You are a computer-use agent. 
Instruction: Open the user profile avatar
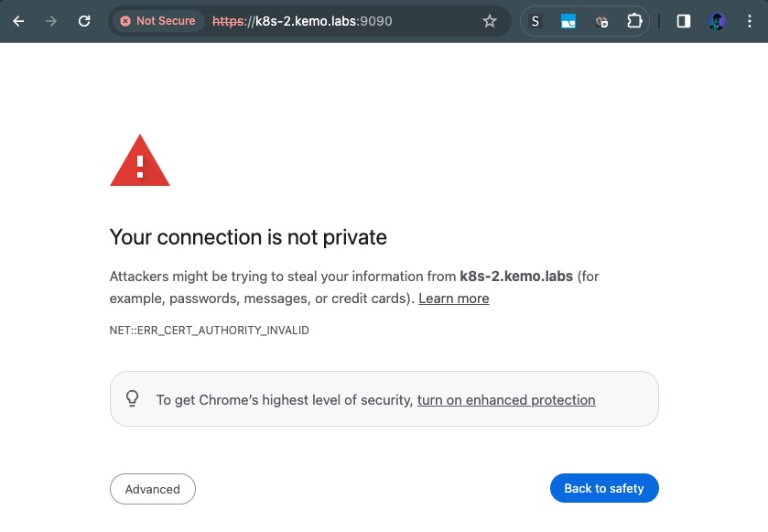pyautogui.click(x=717, y=21)
